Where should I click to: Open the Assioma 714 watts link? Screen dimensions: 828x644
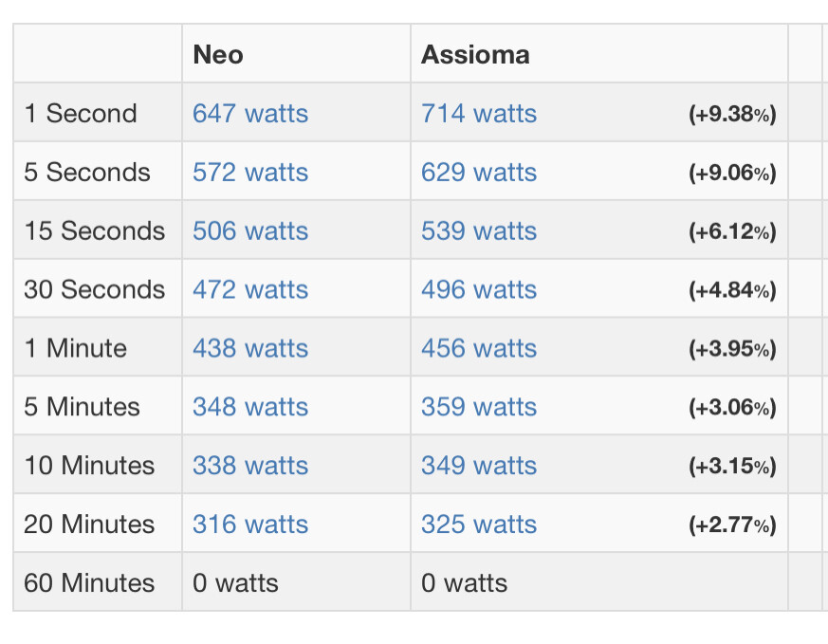click(479, 114)
